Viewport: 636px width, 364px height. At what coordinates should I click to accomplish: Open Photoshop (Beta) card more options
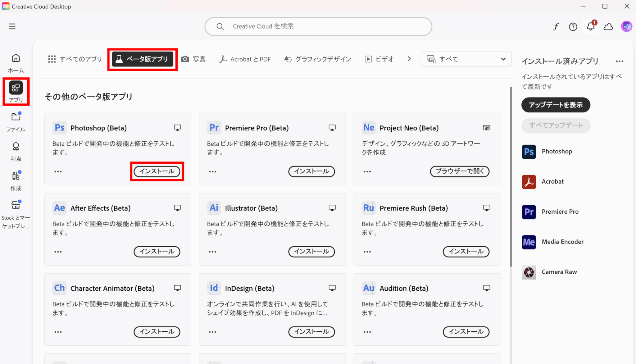pyautogui.click(x=58, y=171)
